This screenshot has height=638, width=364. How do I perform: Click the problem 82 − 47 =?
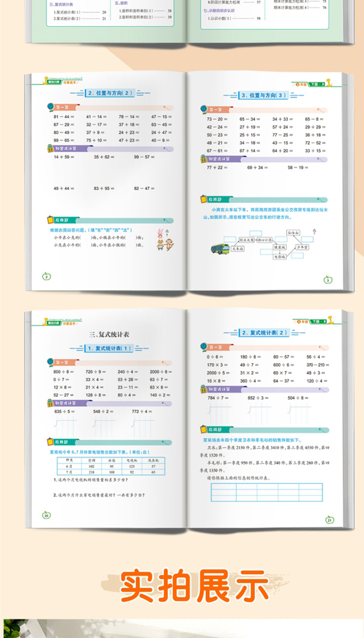pos(144,188)
